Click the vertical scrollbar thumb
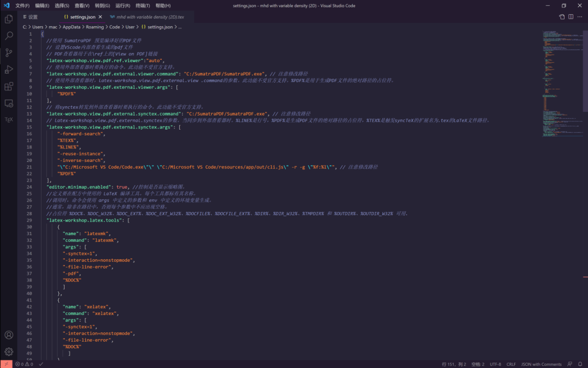588x368 pixels. pos(585,71)
